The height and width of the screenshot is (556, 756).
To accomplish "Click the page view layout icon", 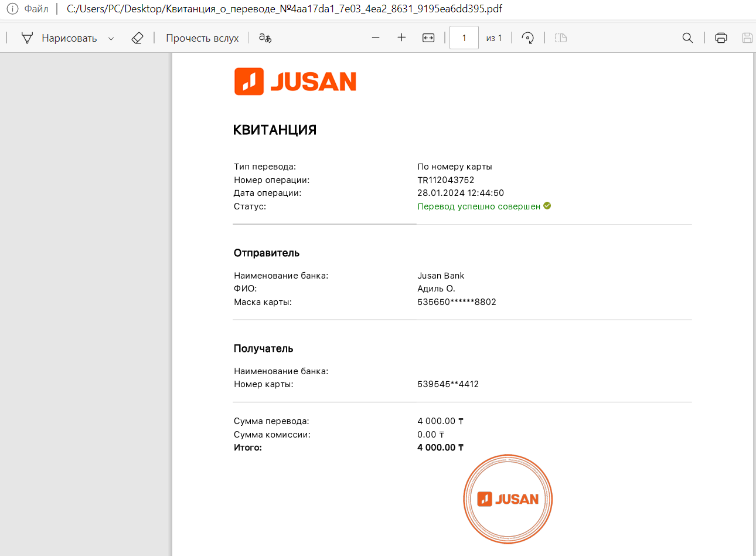I will click(x=561, y=38).
